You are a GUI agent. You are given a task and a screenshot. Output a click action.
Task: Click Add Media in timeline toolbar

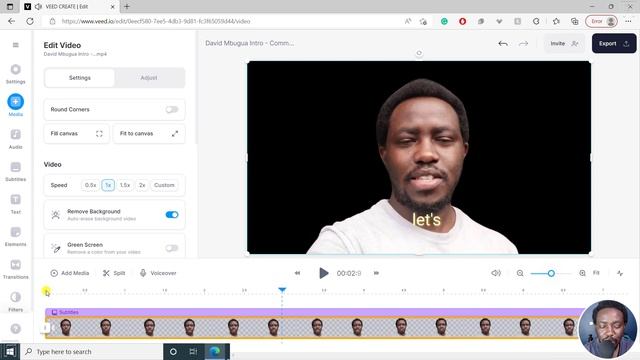tap(70, 273)
